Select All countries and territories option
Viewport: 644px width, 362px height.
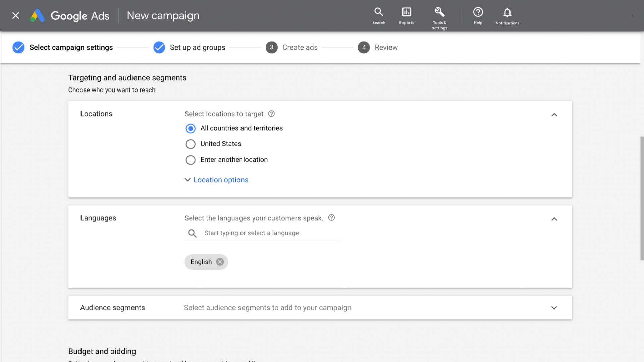click(x=191, y=128)
